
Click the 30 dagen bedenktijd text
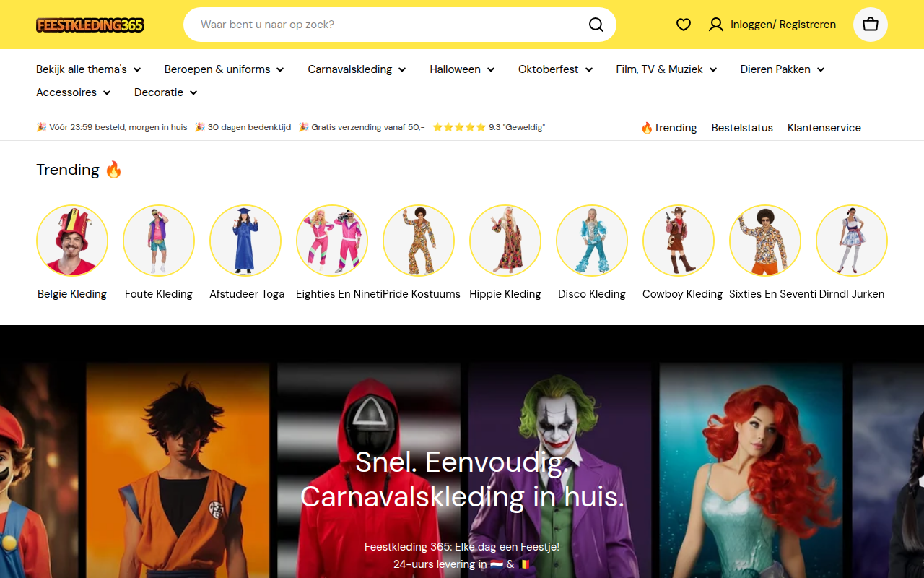tap(249, 127)
